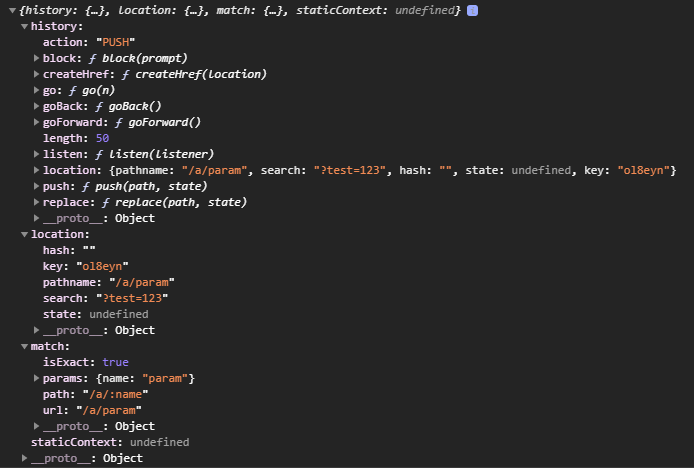Expand __proto__ under location
Viewport: 694px width, 468px height.
coord(36,330)
